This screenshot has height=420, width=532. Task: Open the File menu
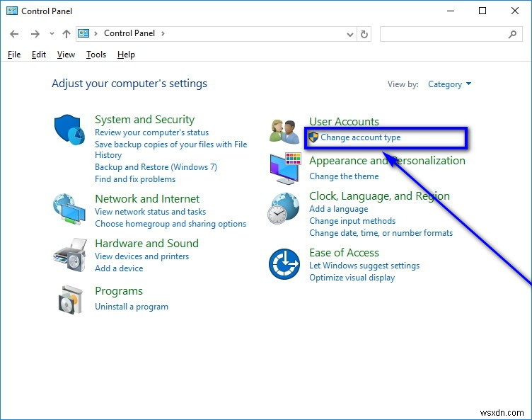[14, 55]
